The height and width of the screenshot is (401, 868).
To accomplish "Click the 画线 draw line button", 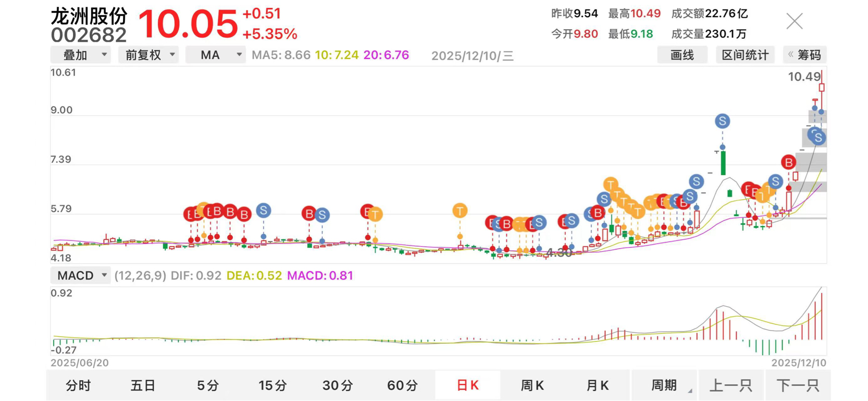I will (x=682, y=55).
